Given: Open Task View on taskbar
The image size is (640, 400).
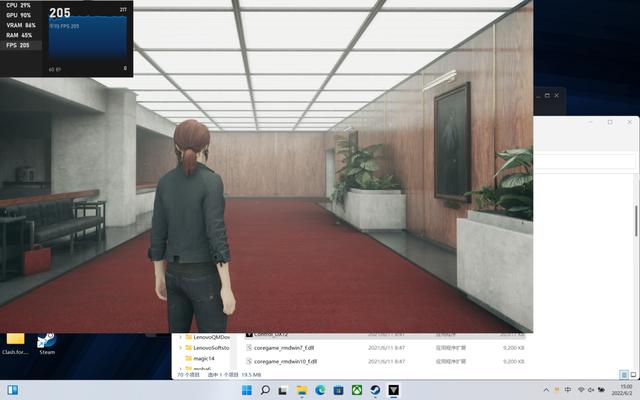Looking at the screenshot, I should (283, 390).
